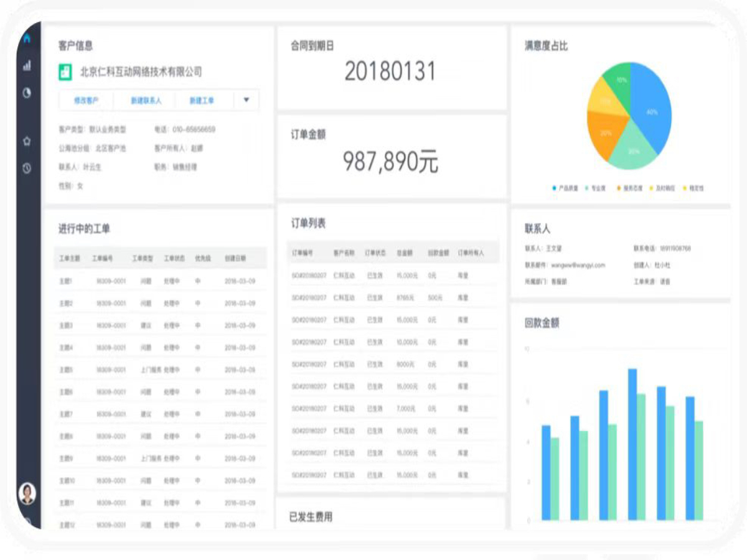Toggle the 产品质量 legend item
747x560 pixels.
pos(565,188)
